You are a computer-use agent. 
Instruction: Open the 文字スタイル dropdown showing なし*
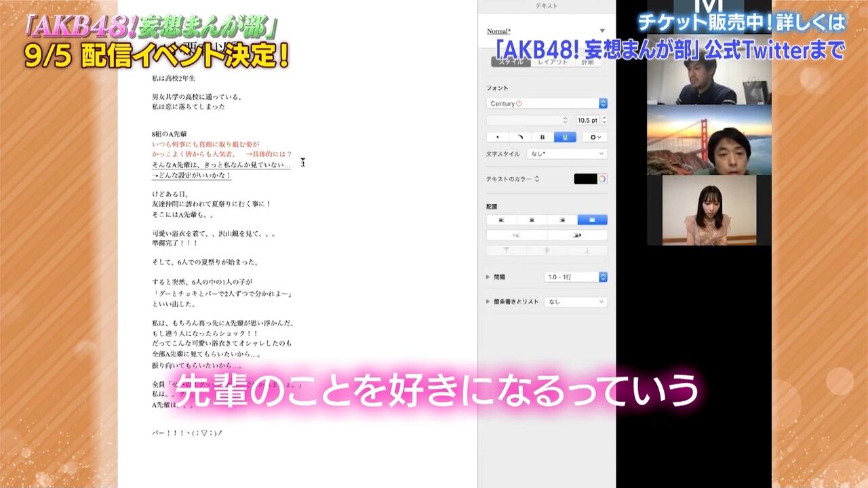coord(566,154)
